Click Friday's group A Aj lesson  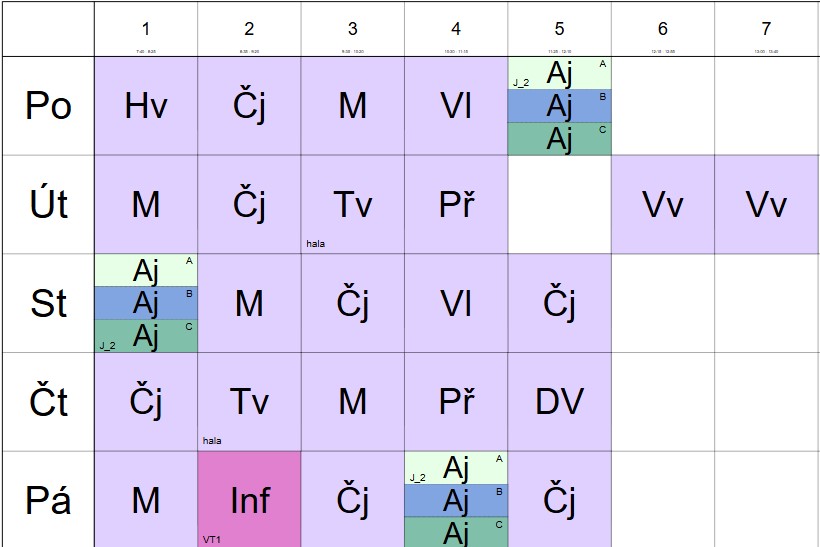[456, 467]
